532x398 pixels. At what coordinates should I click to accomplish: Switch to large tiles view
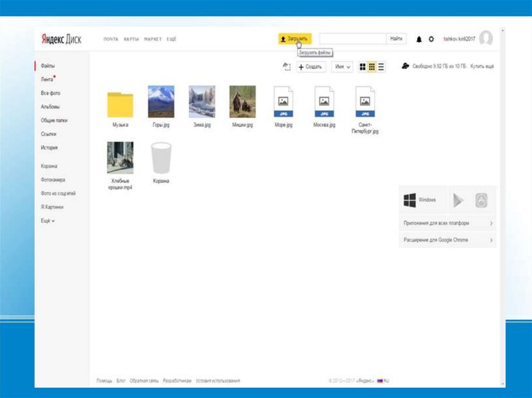pyautogui.click(x=363, y=67)
